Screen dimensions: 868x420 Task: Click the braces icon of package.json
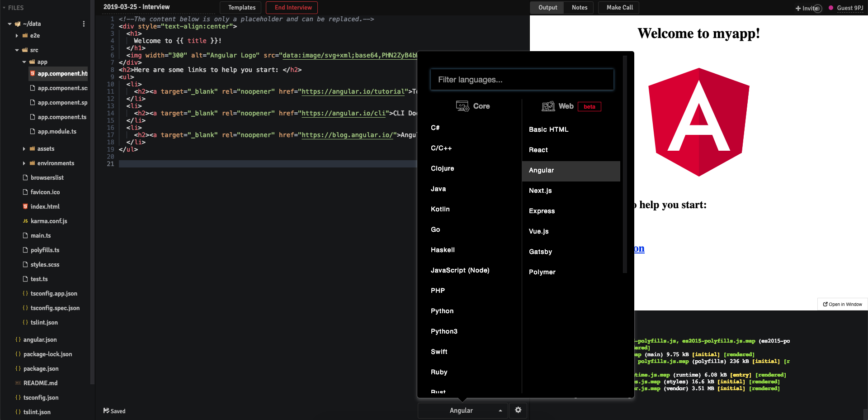click(18, 368)
